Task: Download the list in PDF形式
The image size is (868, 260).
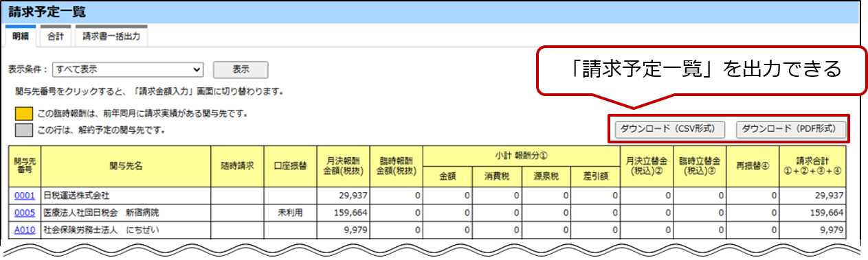Action: 790,128
